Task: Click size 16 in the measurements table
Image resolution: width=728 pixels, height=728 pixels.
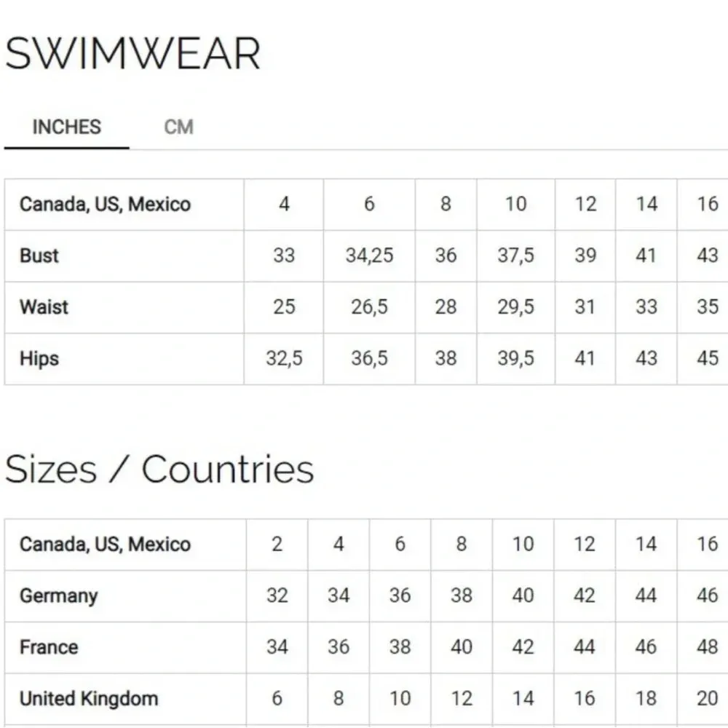Action: point(704,205)
